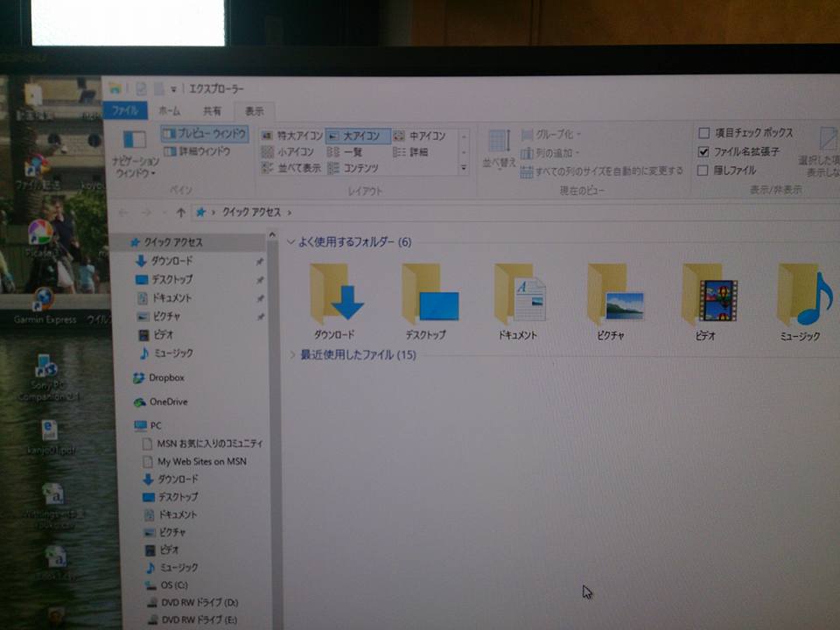Switch to the 共有 tab
The width and height of the screenshot is (840, 630).
coord(212,111)
